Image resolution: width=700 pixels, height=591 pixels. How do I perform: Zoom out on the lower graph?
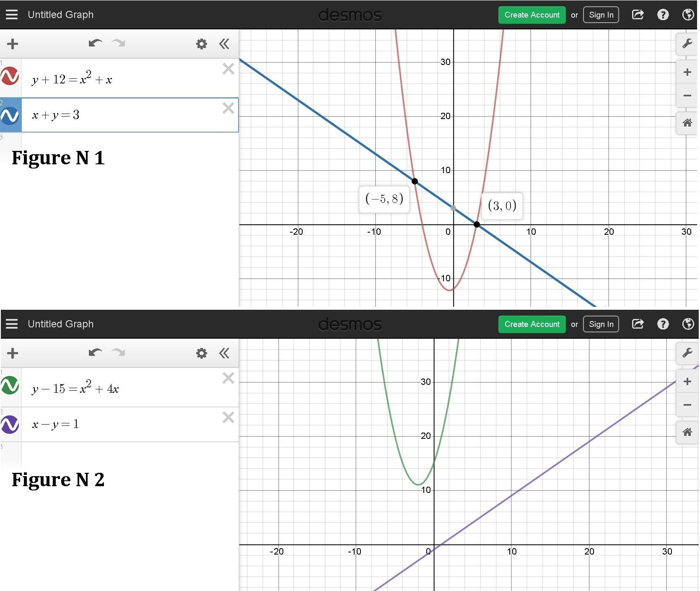point(687,405)
